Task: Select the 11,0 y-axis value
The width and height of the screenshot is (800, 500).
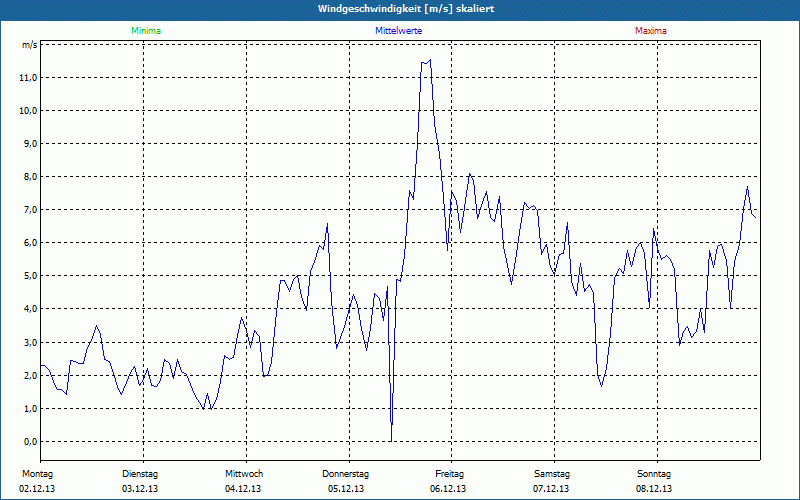Action: coord(29,78)
